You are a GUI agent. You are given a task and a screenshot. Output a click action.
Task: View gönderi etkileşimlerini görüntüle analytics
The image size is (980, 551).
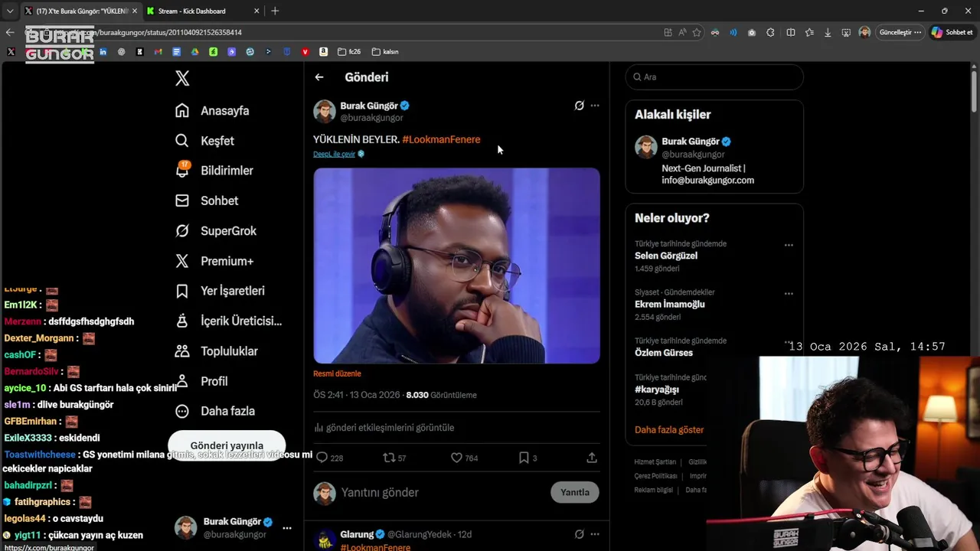384,428
